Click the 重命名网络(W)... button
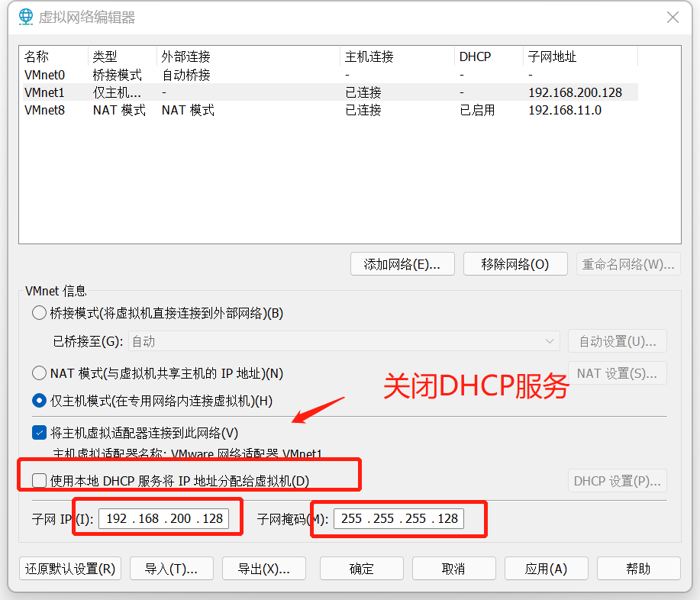The image size is (700, 600). point(628,264)
